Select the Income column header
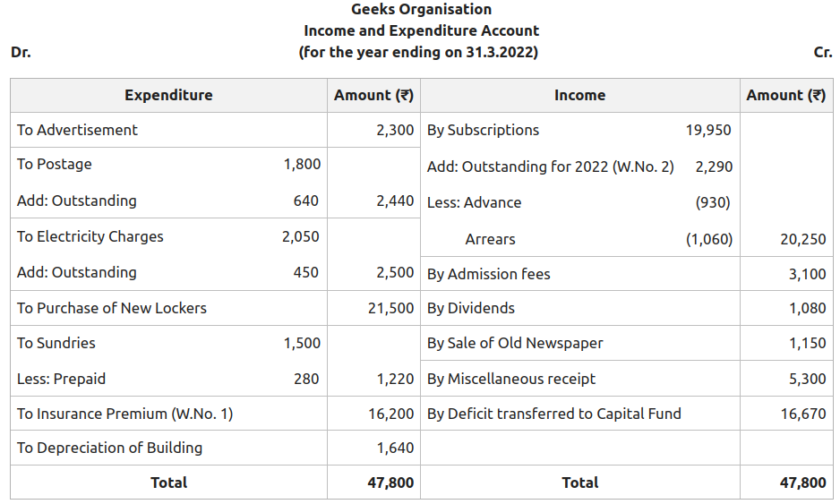Screen dimensions: 840x504 click(x=579, y=95)
